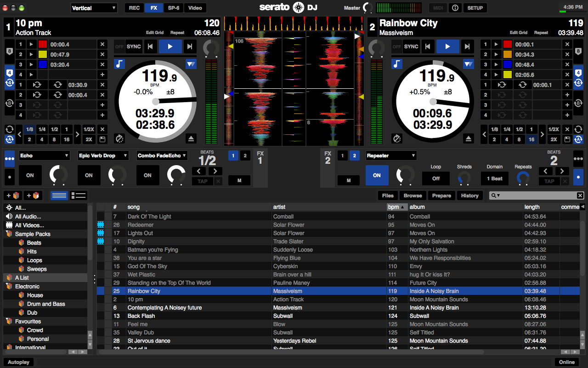Eject the track from deck 2
This screenshot has height=368, width=588.
(468, 138)
